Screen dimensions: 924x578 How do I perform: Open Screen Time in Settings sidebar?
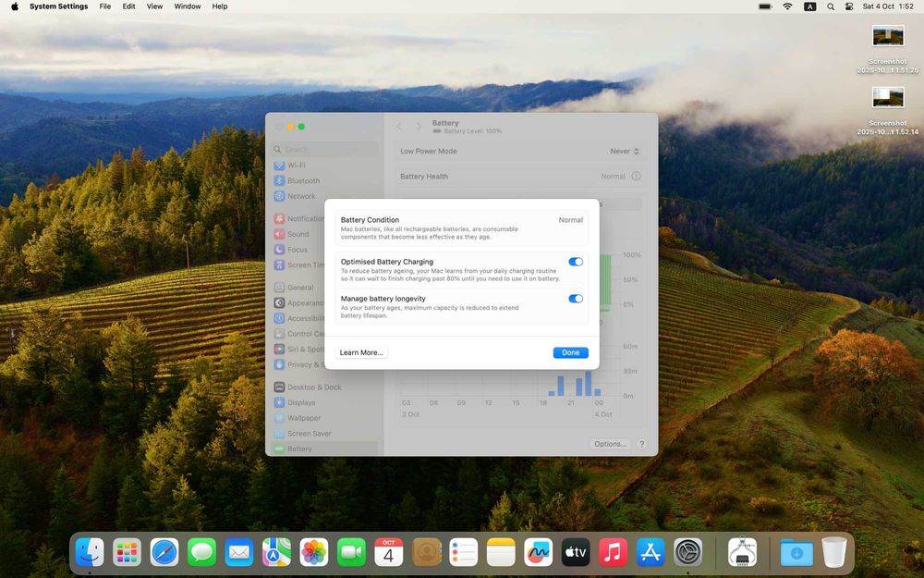(298, 265)
